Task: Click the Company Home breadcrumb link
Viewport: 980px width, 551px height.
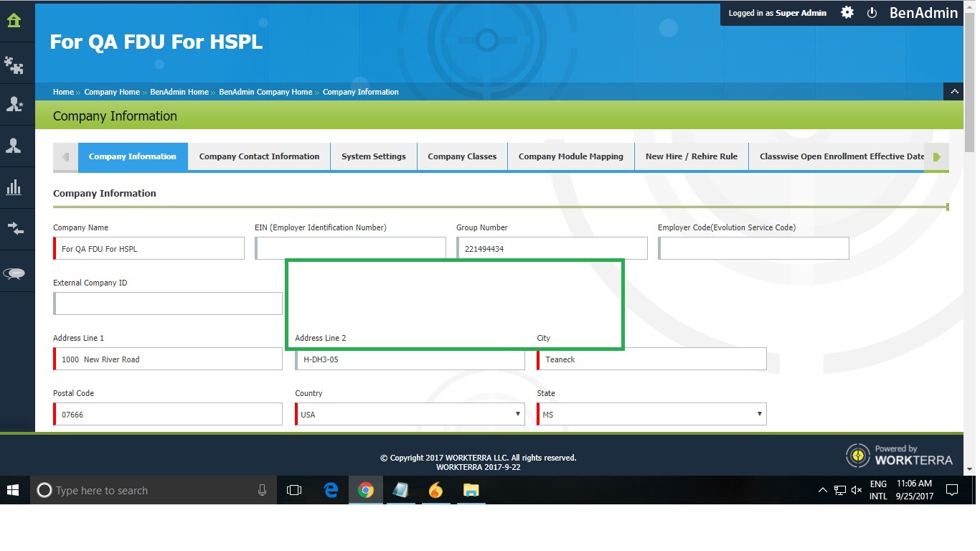Action: [112, 92]
